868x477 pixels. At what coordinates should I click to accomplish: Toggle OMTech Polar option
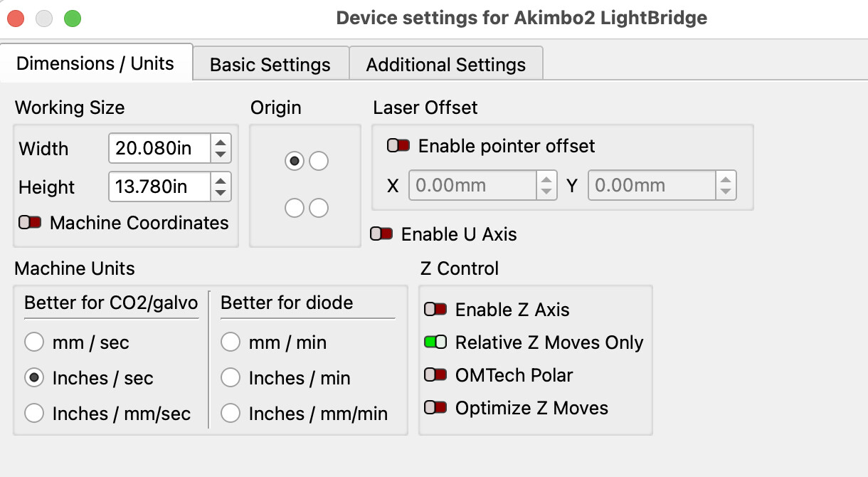(435, 375)
